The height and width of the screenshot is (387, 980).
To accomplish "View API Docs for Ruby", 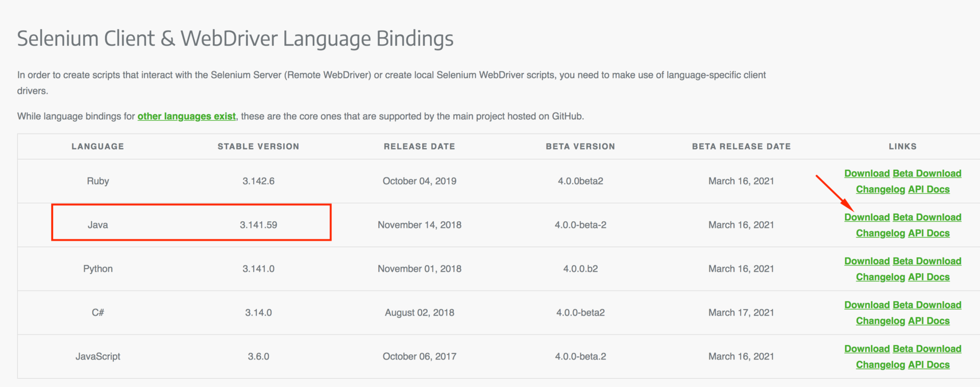I will [928, 189].
